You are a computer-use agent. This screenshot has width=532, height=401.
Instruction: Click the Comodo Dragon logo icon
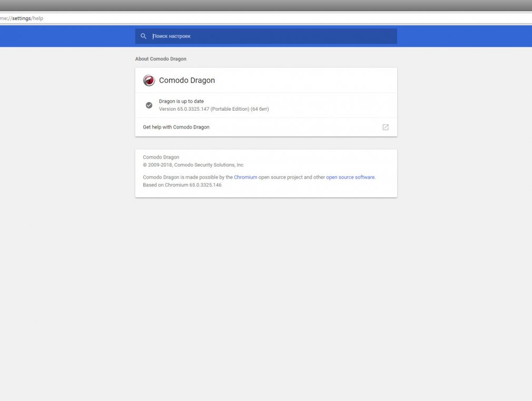click(x=149, y=81)
